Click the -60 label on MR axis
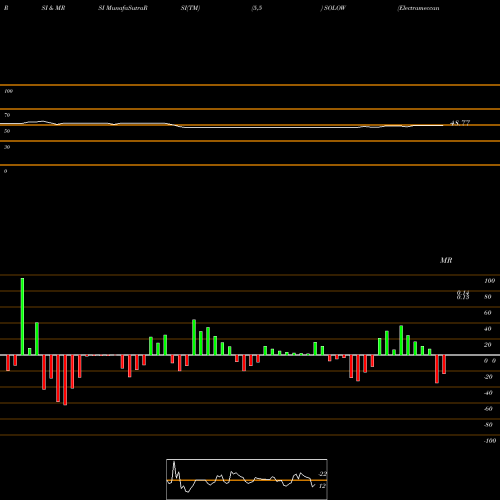Viewport: 500px width, 500px height. 488,409
